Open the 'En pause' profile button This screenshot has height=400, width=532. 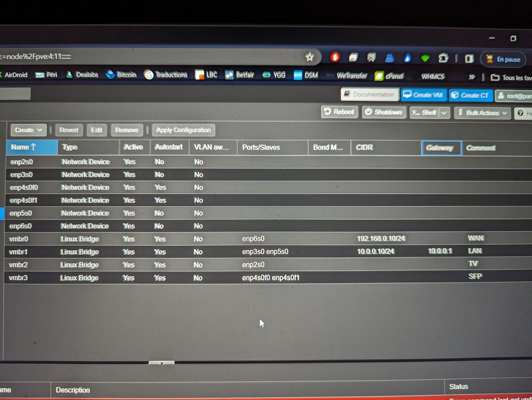(x=503, y=59)
